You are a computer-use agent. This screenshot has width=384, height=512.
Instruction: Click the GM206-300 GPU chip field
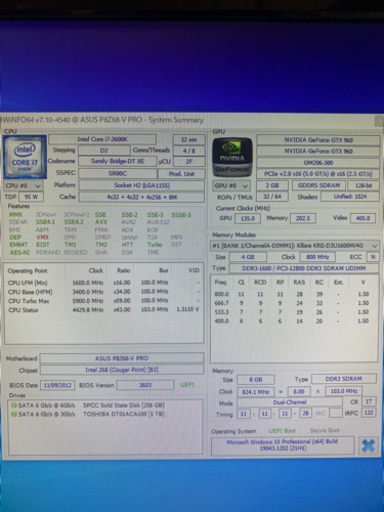(318, 163)
